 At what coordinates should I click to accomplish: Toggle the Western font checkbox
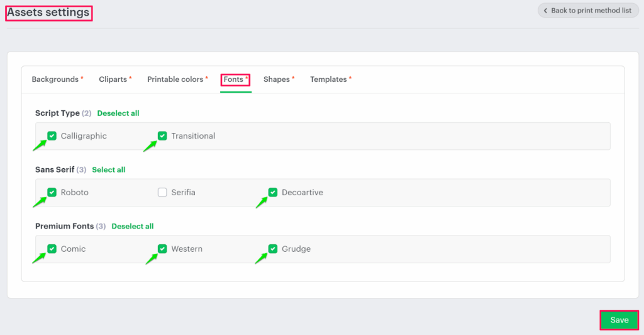coord(162,249)
